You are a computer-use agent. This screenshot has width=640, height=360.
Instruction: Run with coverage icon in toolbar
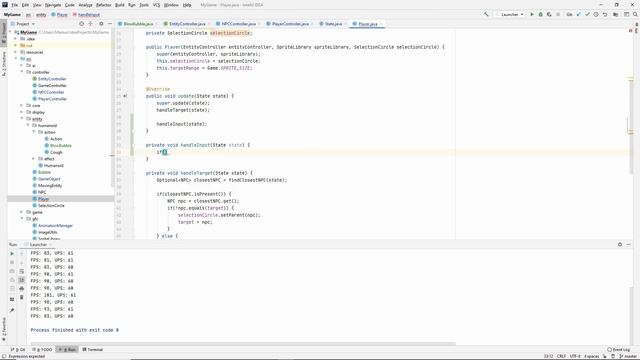[549, 14]
